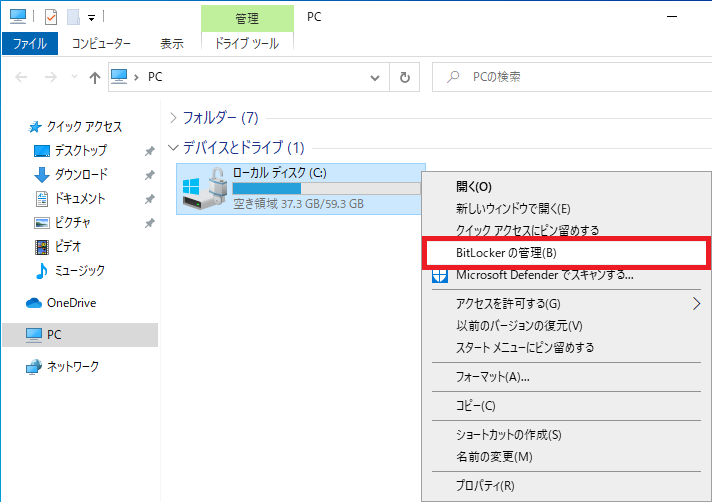Select PC in the navigation pane
Screen dimensions: 712x502
80,335
